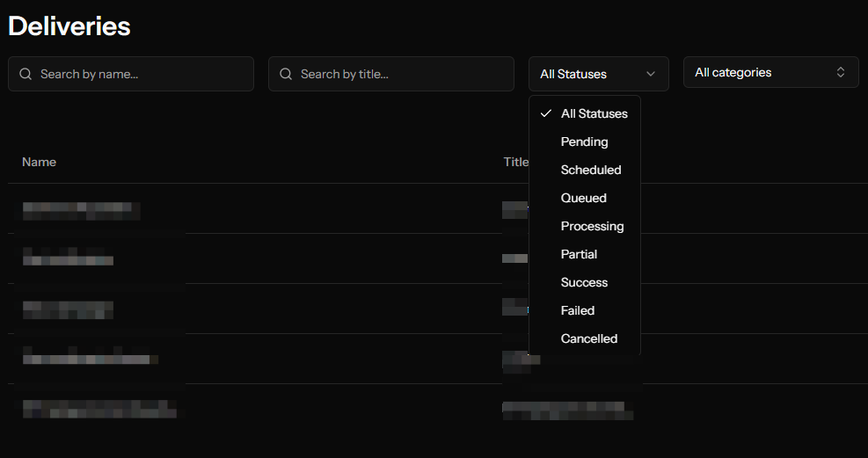
Task: Select Pending from the status list
Action: [x=584, y=142]
